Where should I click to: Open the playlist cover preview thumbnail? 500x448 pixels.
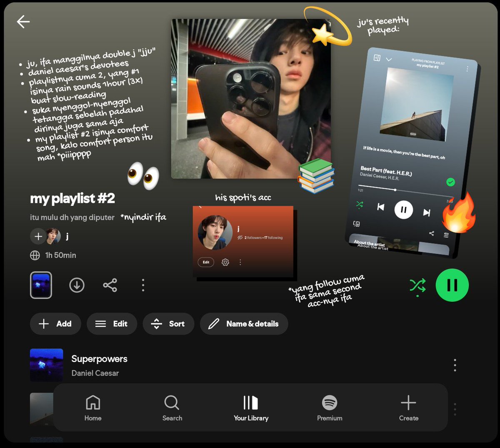[41, 285]
